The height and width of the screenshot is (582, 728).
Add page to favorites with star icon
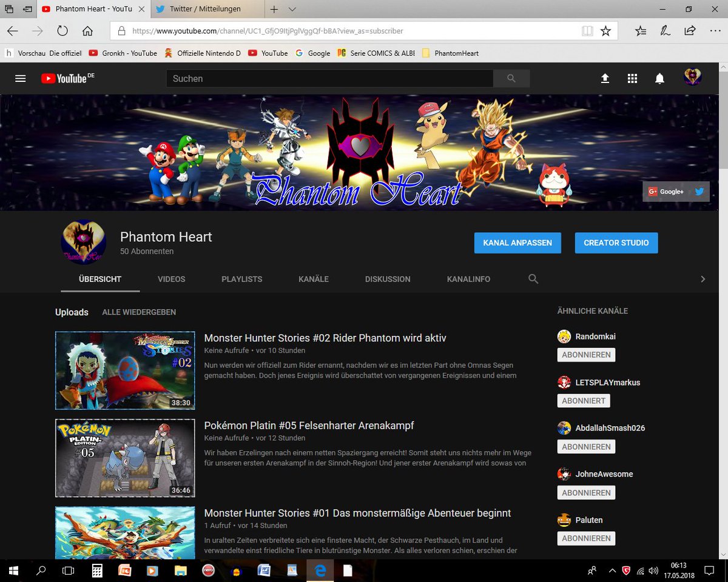pyautogui.click(x=605, y=31)
